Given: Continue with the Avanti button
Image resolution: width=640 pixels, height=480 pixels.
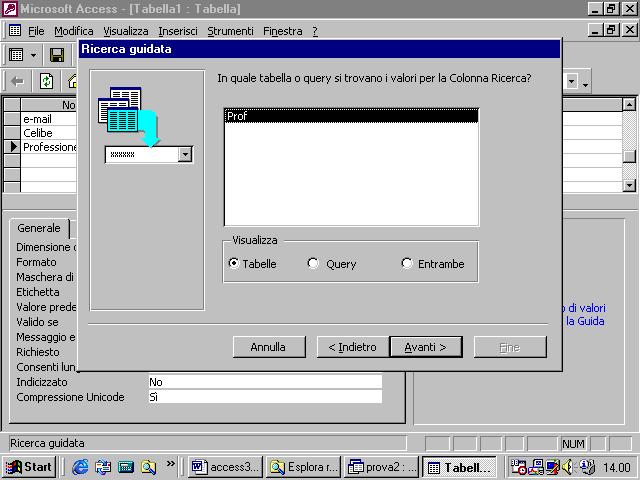Looking at the screenshot, I should click(426, 347).
